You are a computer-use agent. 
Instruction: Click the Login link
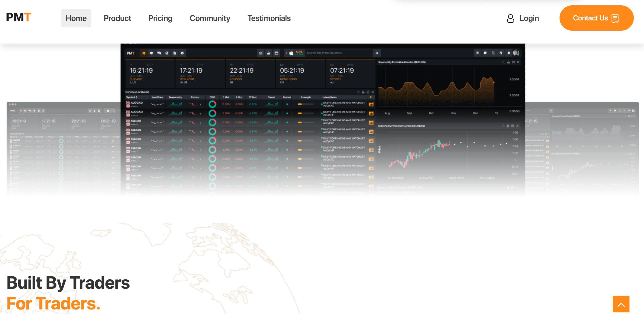tap(529, 18)
